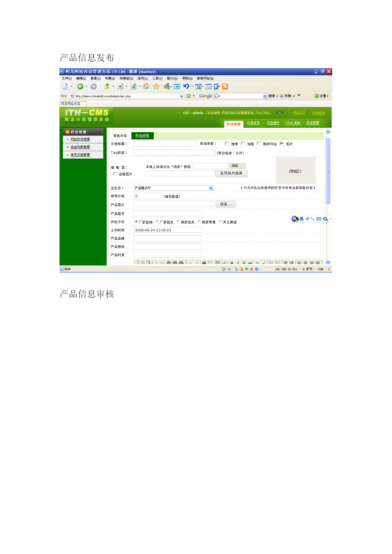Click the orange sun icon in status bar
The image size is (392, 554).
(x=251, y=269)
